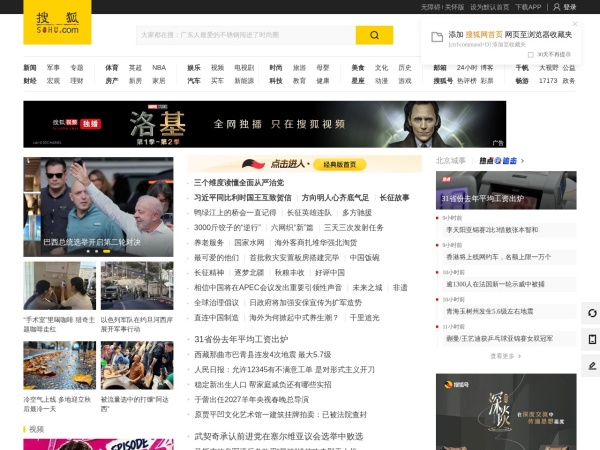Open the 被流量选中的打馕阿达西 thumbnail
Image resolution: width=600 pixels, height=450 pixels.
tap(137, 365)
